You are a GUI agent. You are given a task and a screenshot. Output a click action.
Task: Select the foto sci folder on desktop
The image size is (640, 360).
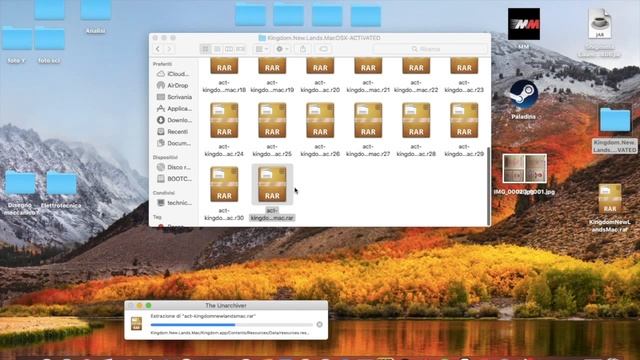[49, 39]
